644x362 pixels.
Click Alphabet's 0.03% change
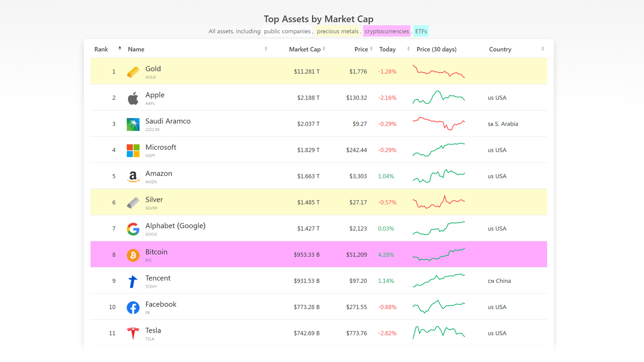[x=386, y=229]
